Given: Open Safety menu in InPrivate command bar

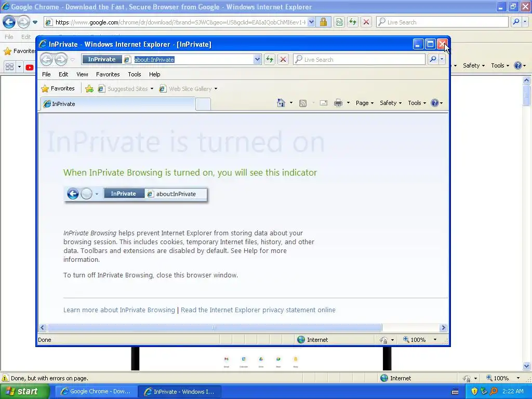Looking at the screenshot, I should [391, 103].
